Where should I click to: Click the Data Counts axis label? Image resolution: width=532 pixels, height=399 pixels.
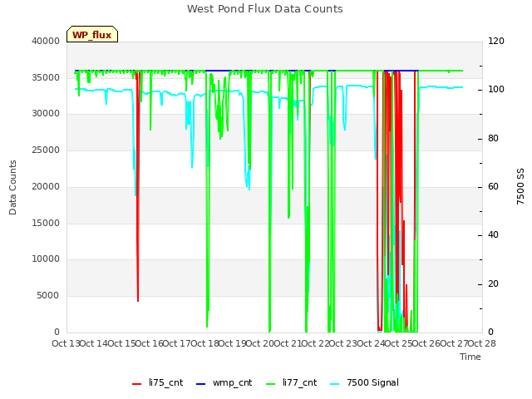click(12, 187)
